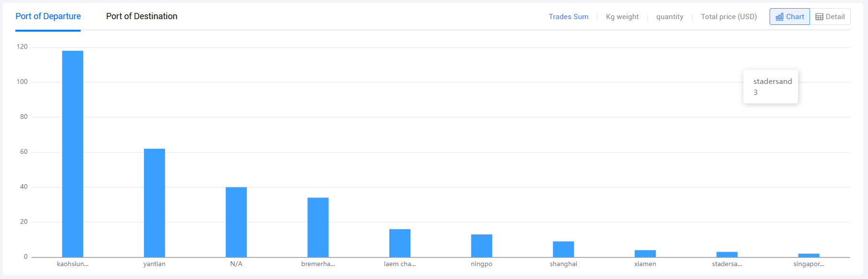This screenshot has height=279, width=868.
Task: Switch to Port of Destination tab
Action: click(142, 16)
